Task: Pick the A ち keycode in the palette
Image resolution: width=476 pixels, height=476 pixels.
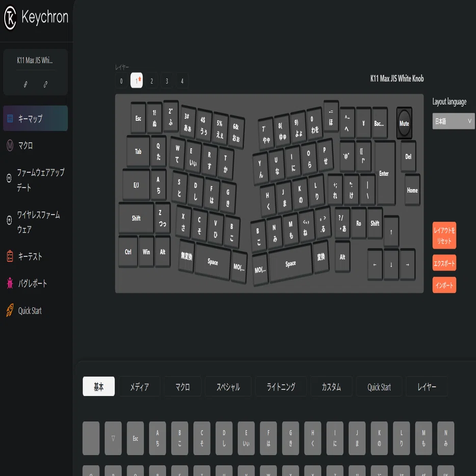Action: point(157,438)
